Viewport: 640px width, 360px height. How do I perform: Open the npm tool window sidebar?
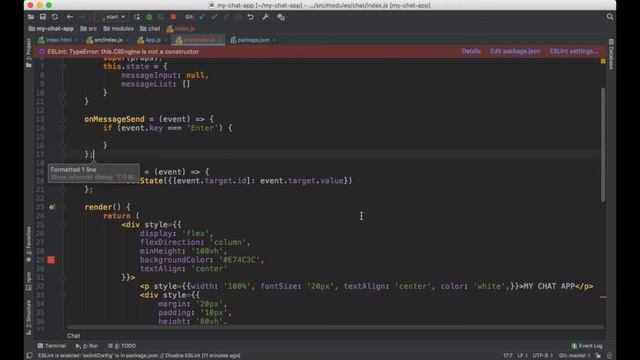[29, 281]
